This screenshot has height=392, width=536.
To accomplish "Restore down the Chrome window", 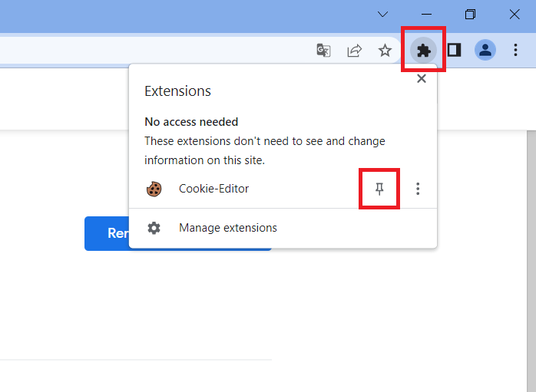I will tap(471, 14).
